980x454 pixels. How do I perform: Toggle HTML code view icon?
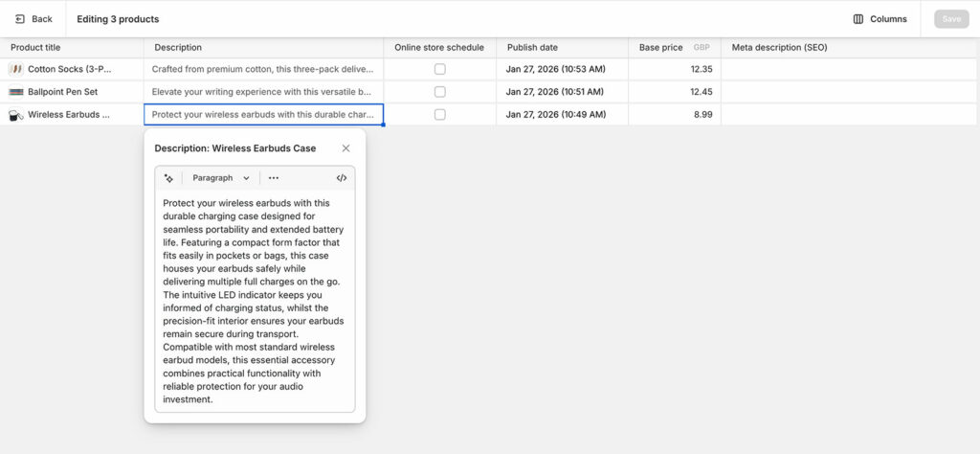pyautogui.click(x=342, y=178)
